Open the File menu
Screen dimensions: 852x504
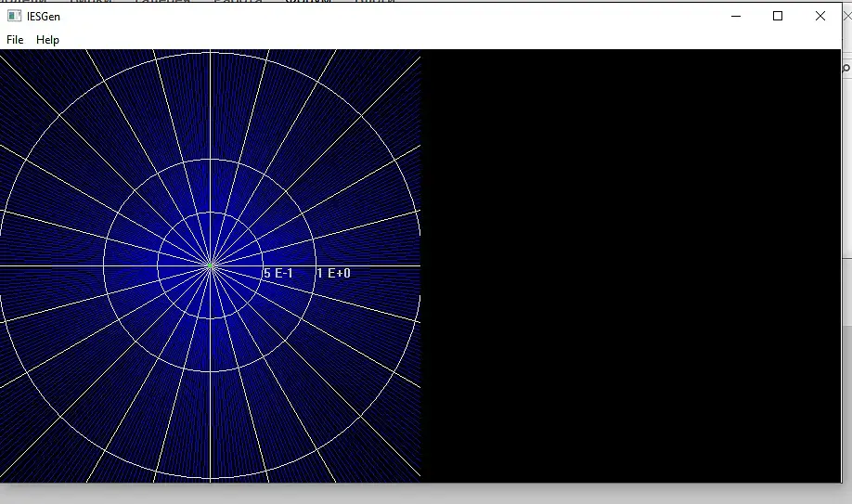15,40
